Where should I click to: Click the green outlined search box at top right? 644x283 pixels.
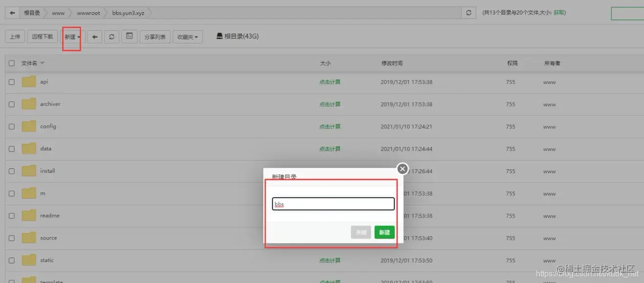[x=627, y=13]
